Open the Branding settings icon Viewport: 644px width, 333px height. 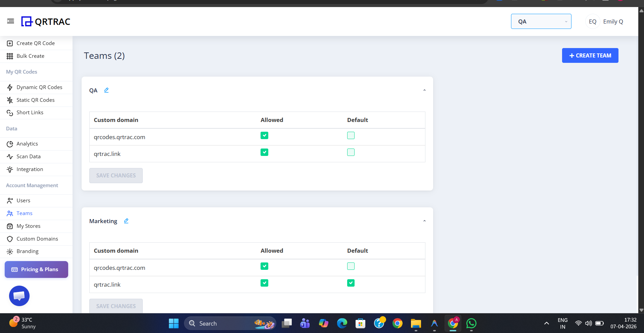point(10,251)
